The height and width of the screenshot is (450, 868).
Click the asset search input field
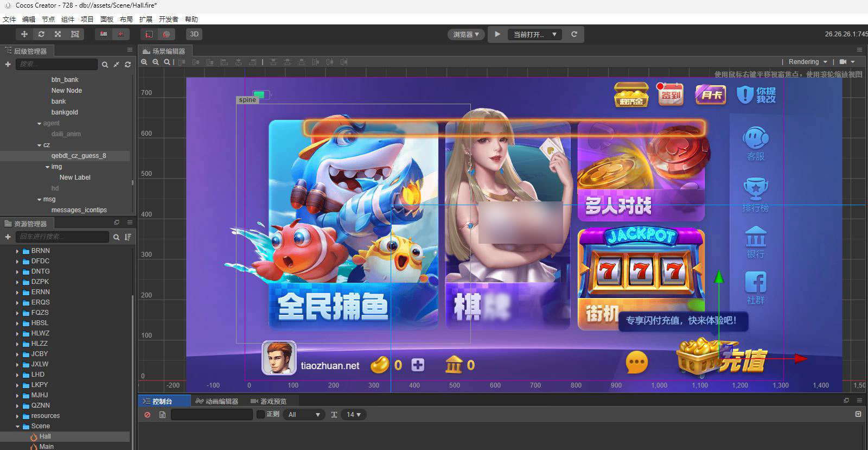point(62,237)
